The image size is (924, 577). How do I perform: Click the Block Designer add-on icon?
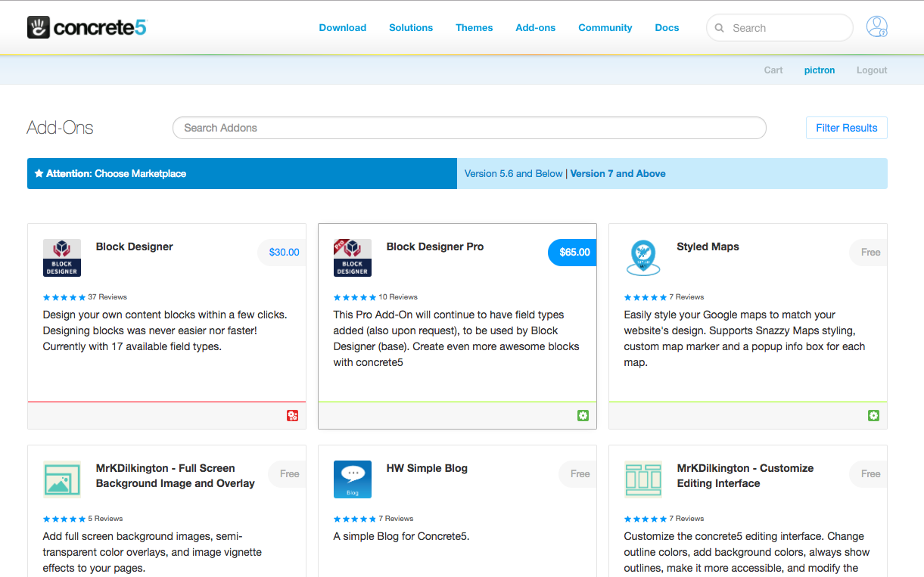[x=62, y=258]
